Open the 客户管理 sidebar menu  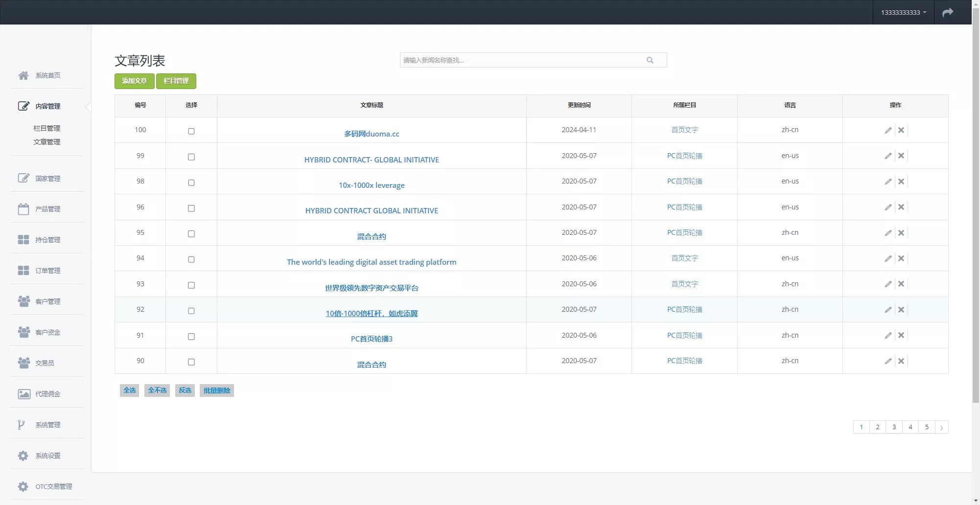(47, 301)
